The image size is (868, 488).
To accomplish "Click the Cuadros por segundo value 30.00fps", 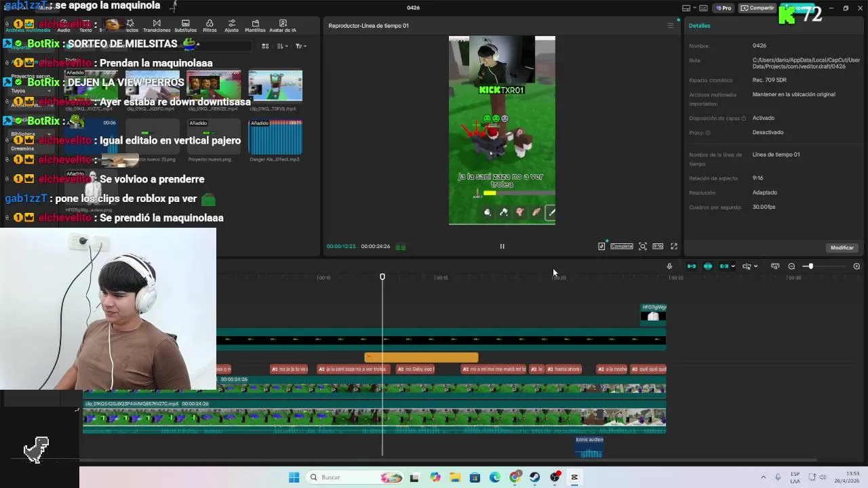I will 764,207.
